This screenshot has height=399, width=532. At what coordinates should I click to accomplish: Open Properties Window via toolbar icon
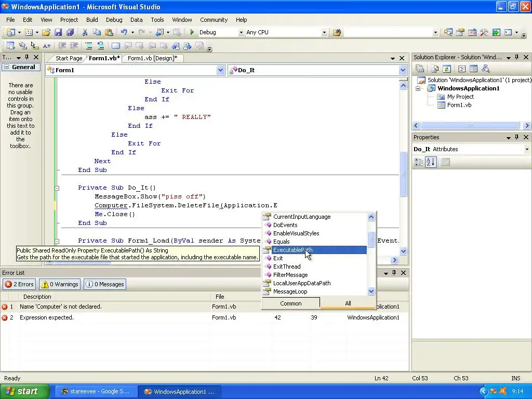[460, 32]
